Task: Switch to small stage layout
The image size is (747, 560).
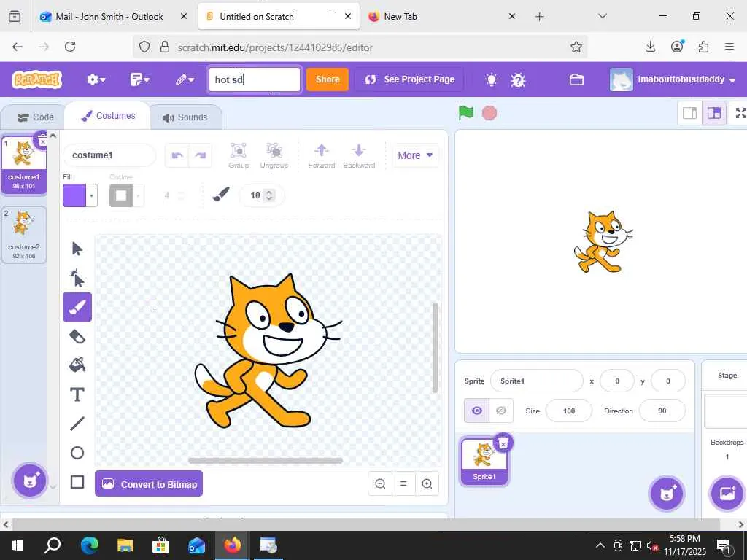Action: tap(690, 113)
